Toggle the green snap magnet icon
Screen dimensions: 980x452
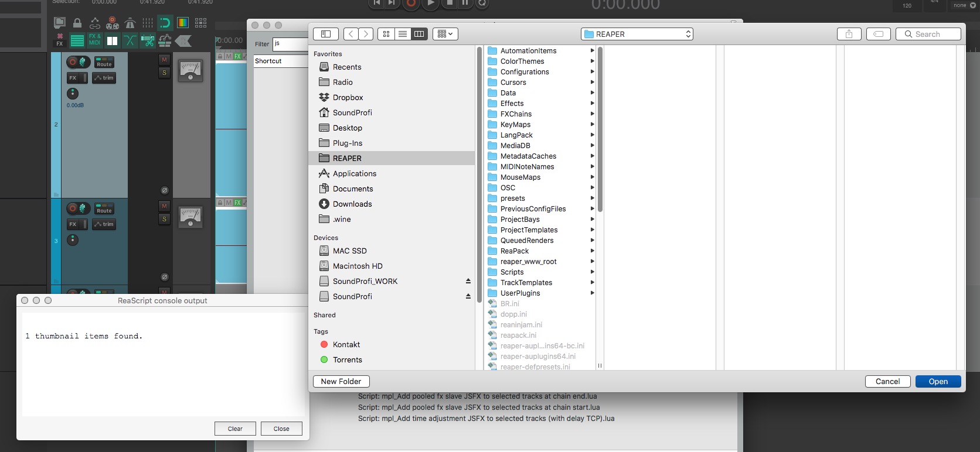[x=165, y=23]
